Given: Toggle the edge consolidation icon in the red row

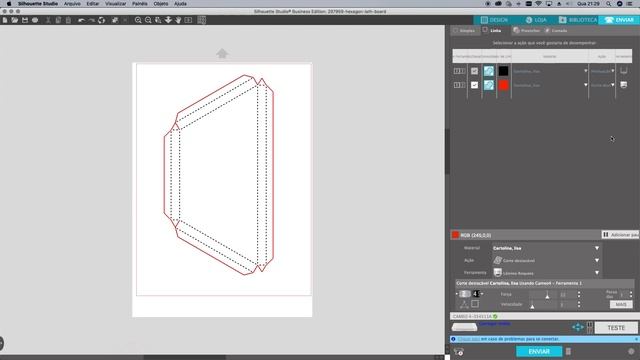Looking at the screenshot, I should (489, 85).
